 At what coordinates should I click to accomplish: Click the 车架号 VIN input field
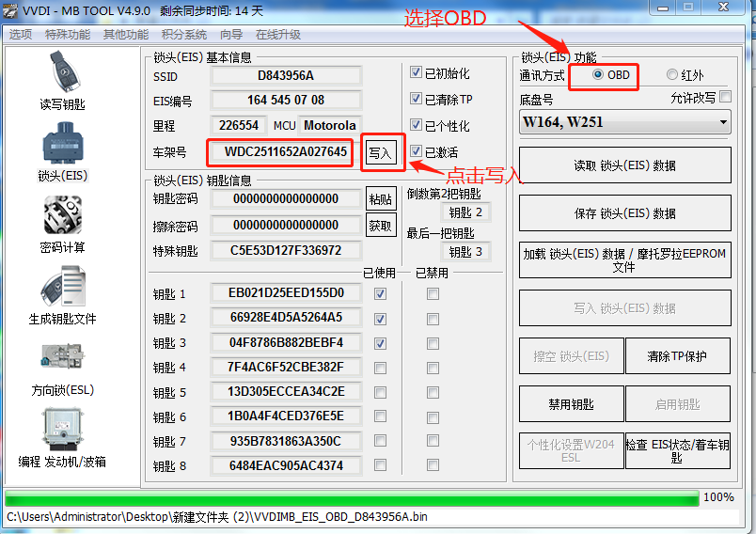point(285,152)
